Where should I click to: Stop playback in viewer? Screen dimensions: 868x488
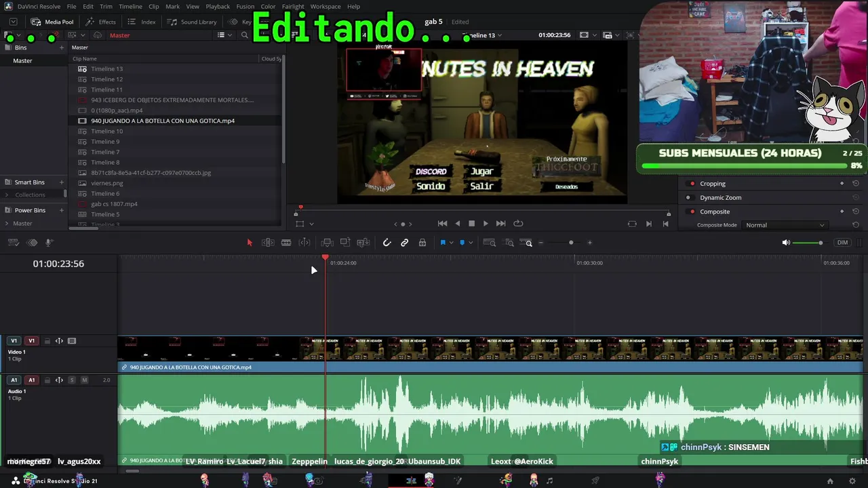click(472, 224)
